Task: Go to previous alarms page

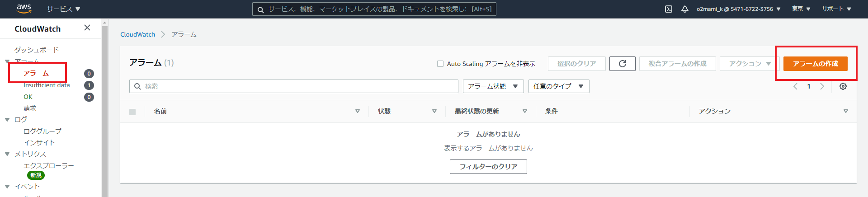Action: tap(795, 86)
